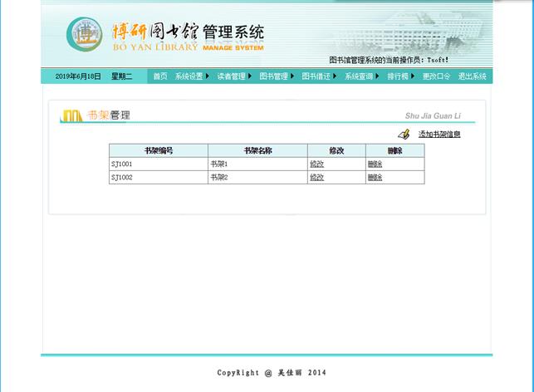This screenshot has height=392, width=534.
Task: Delete shelf SJ1001 via 删除 link
Action: click(375, 164)
